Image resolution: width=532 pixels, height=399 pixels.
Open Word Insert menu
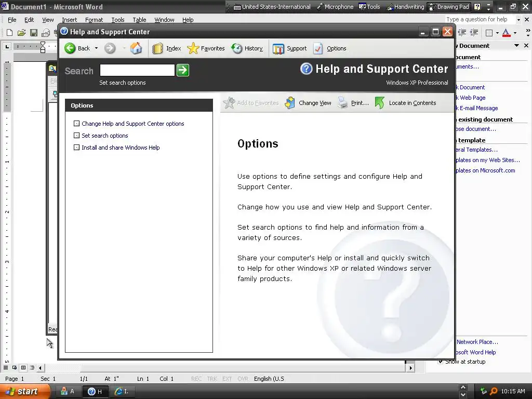tap(69, 20)
